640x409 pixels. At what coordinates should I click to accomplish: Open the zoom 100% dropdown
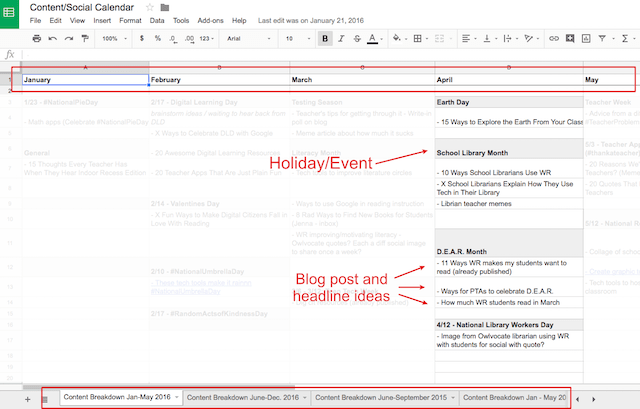[x=114, y=39]
